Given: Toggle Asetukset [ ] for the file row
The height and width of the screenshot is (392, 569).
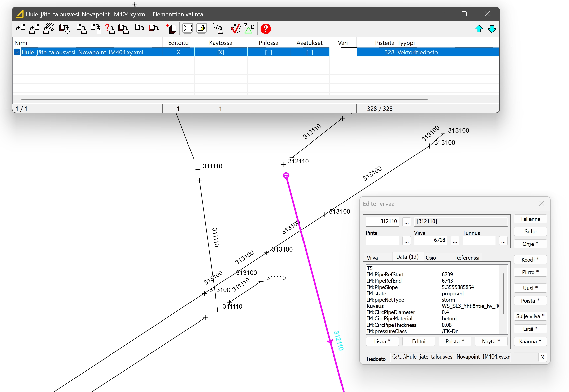Looking at the screenshot, I should [x=310, y=52].
